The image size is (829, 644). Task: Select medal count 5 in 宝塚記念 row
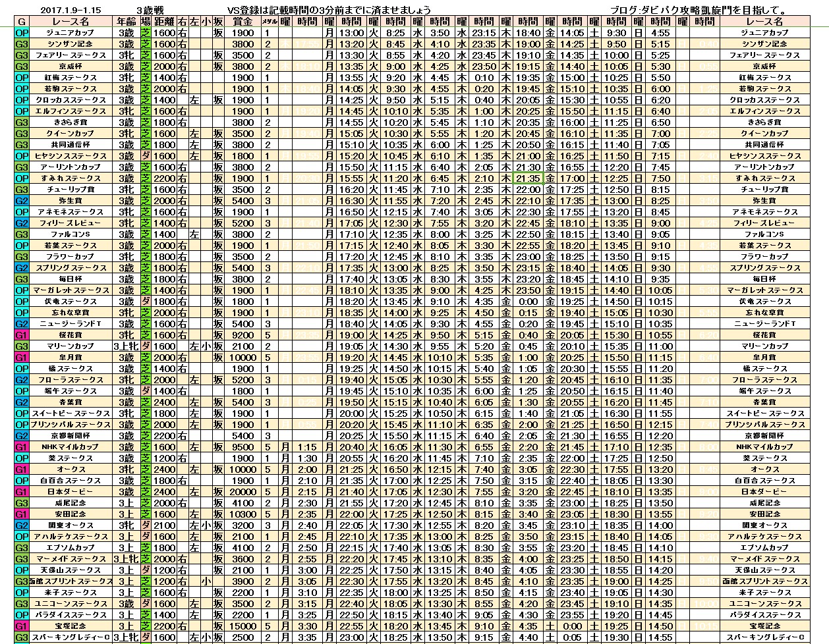(269, 626)
